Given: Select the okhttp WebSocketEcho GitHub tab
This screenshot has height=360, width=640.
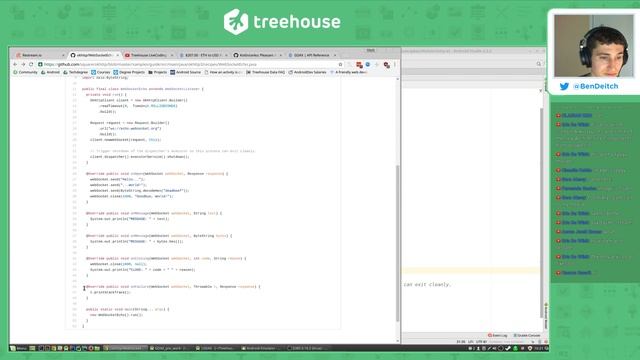Looking at the screenshot, I should (x=94, y=55).
